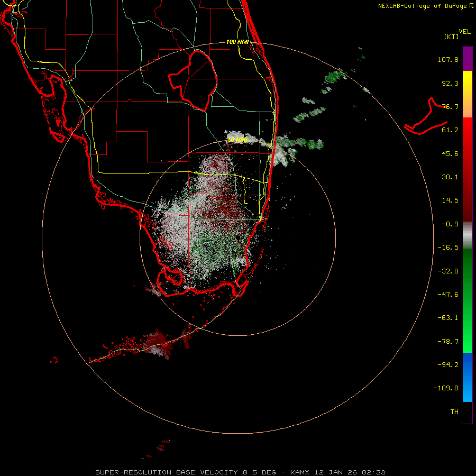Image resolution: width=476 pixels, height=476 pixels.
Task: Click the gray near-zero segment of the color bar
Action: pyautogui.click(x=467, y=235)
